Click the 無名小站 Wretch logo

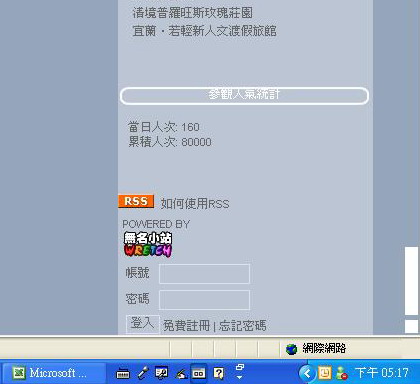[x=148, y=244]
